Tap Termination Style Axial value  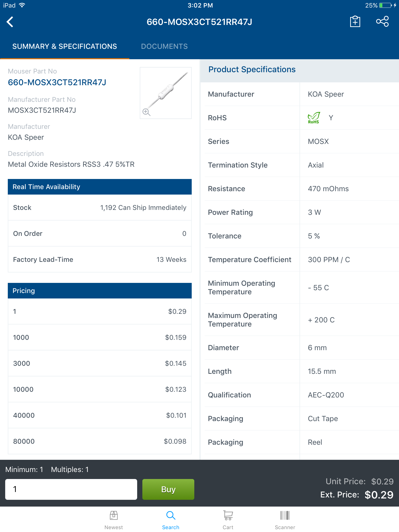(x=316, y=165)
